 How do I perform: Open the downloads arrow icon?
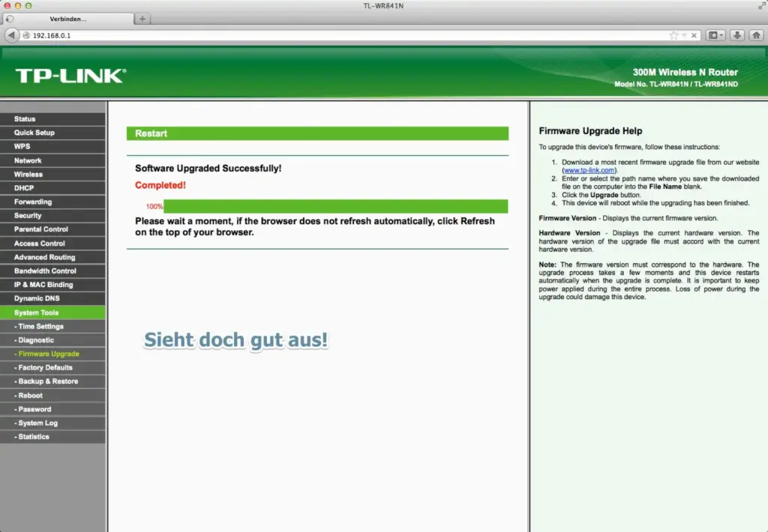pos(737,35)
